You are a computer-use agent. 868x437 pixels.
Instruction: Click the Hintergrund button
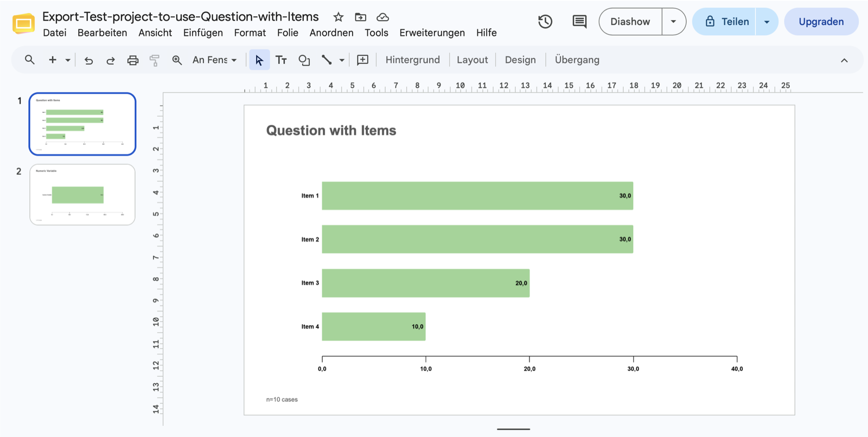[x=413, y=60]
